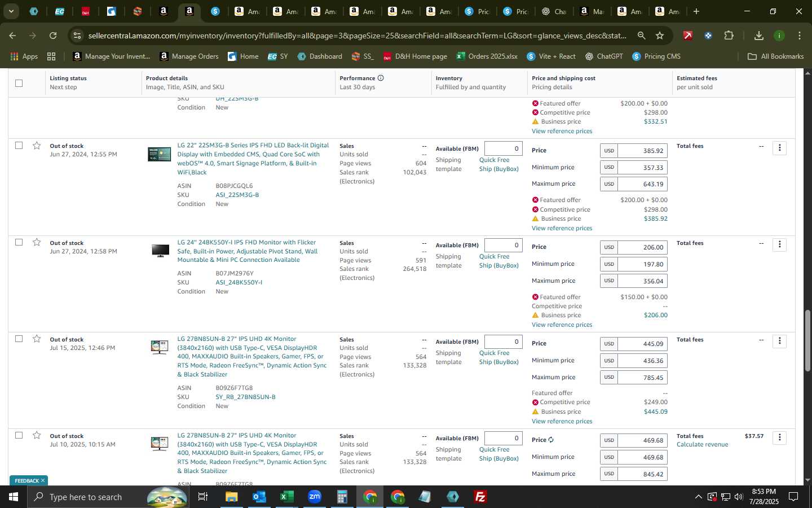This screenshot has width=812, height=508.
Task: Click the Windows search box
Action: click(x=107, y=497)
